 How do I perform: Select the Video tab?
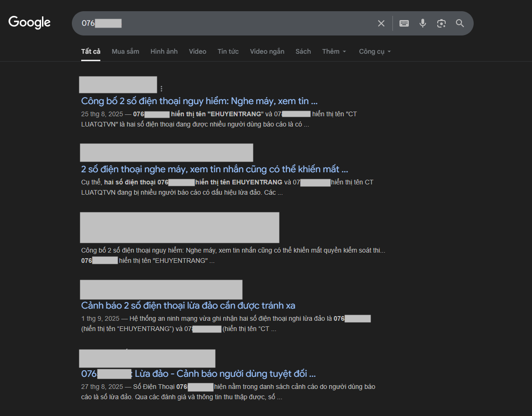click(197, 51)
